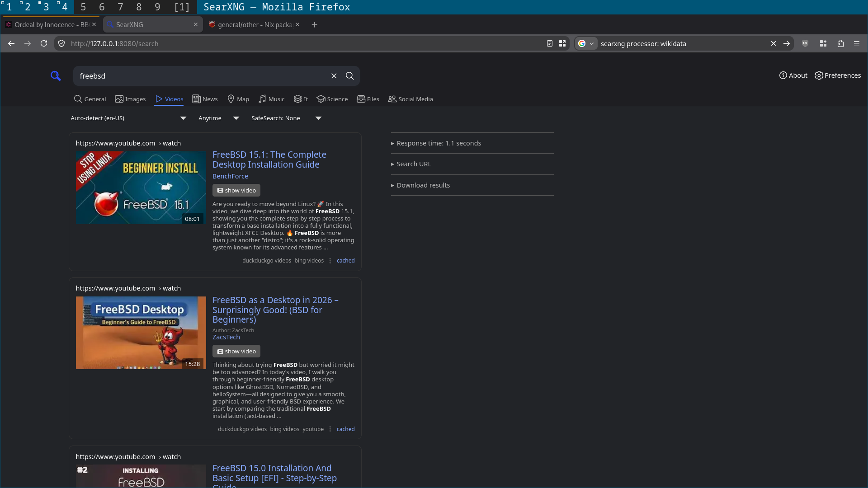
Task: Switch to workspace 1
Action: (x=9, y=7)
